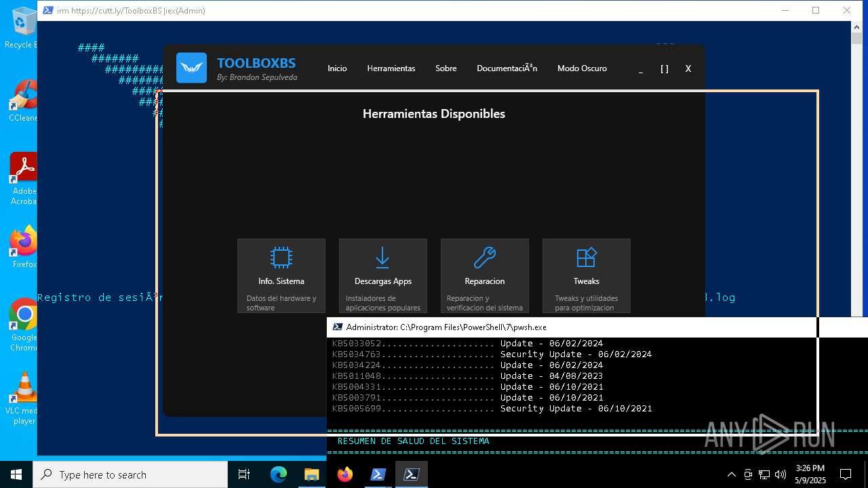The height and width of the screenshot is (488, 868).
Task: Click the ToolboxBS logo icon
Action: (191, 68)
